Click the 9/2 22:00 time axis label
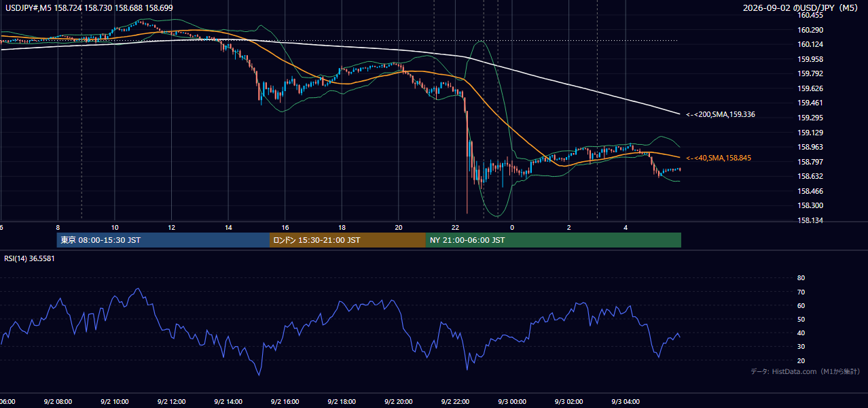The image size is (868, 408). pos(455,401)
